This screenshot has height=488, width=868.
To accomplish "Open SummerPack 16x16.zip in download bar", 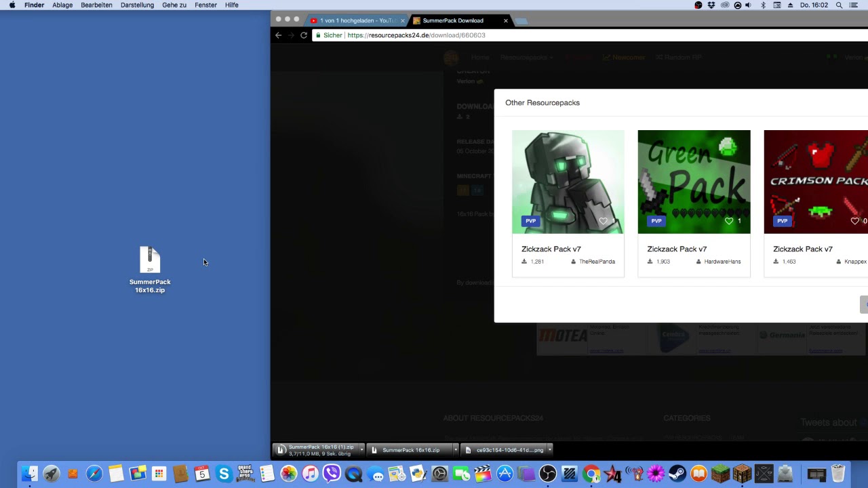I will 409,450.
